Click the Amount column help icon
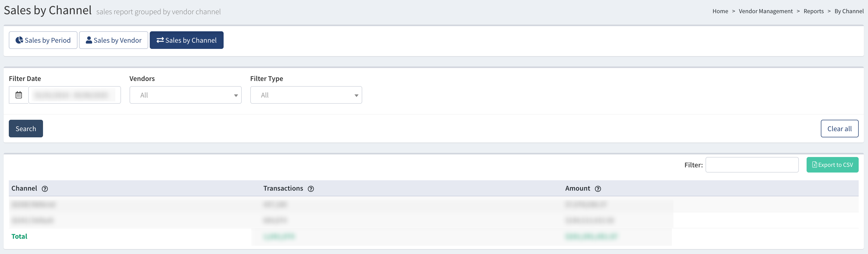The width and height of the screenshot is (868, 254). (x=598, y=189)
